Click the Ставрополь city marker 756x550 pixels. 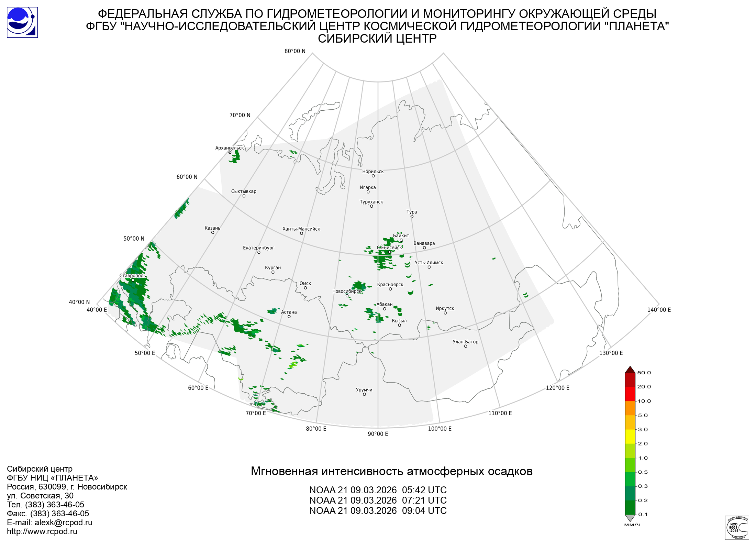click(x=133, y=280)
